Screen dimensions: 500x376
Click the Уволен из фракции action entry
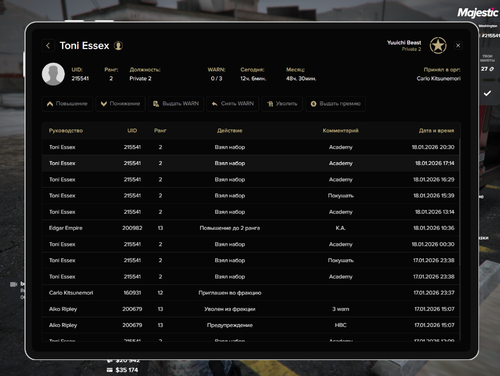tap(230, 309)
